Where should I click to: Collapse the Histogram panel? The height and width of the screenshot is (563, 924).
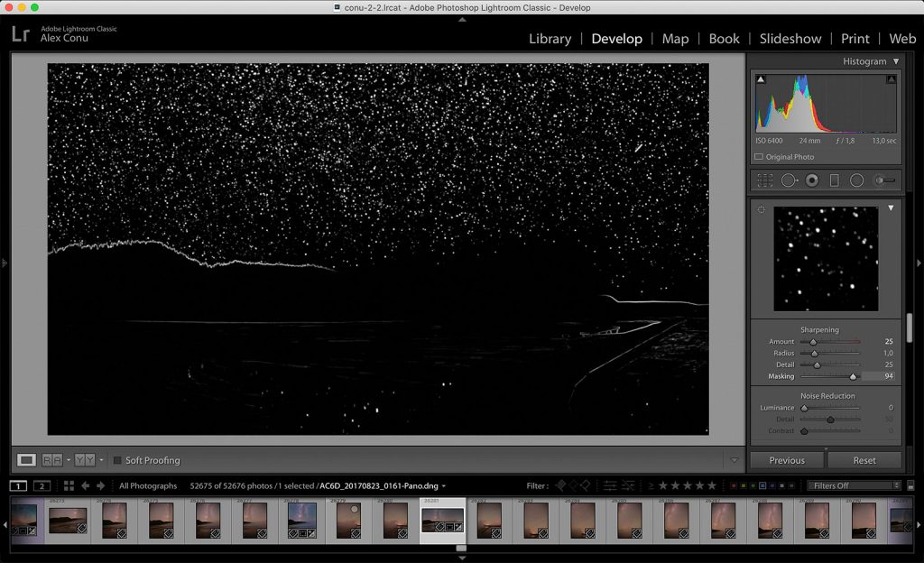click(897, 61)
